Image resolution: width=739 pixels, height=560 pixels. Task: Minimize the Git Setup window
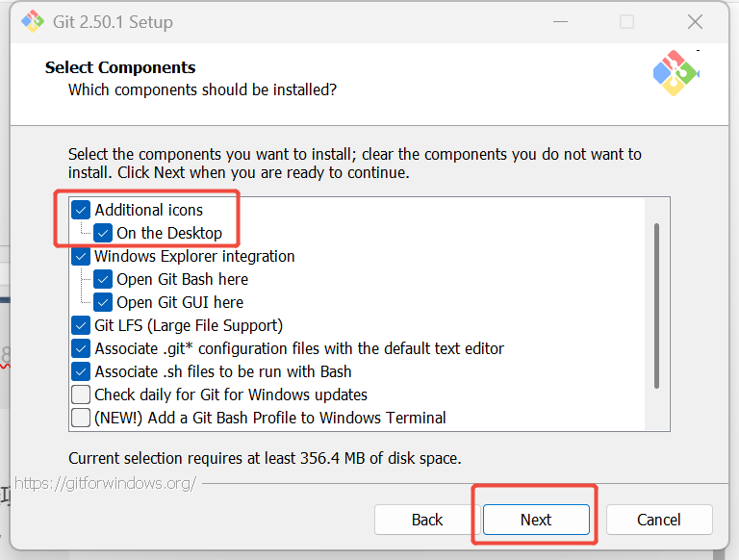[x=560, y=22]
